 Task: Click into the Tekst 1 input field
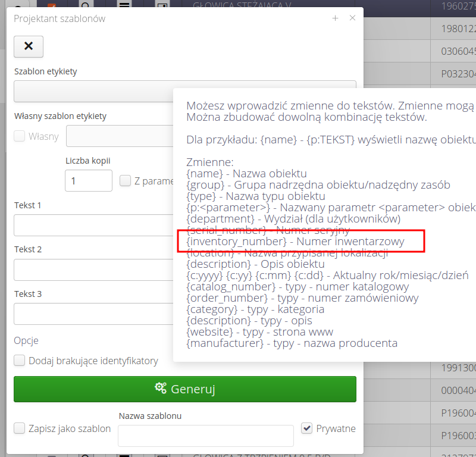coord(93,226)
